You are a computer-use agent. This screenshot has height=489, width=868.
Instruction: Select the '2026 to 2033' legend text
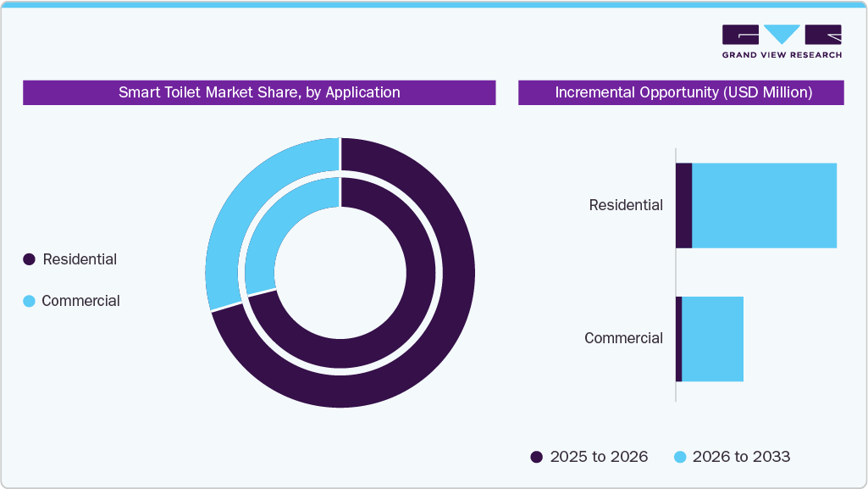(x=742, y=457)
